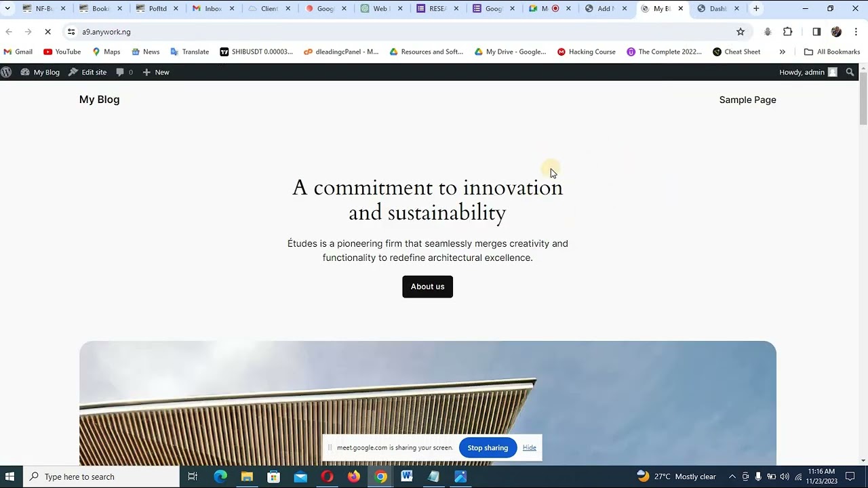Open the volume control in system tray
The width and height of the screenshot is (868, 488).
pos(785,476)
